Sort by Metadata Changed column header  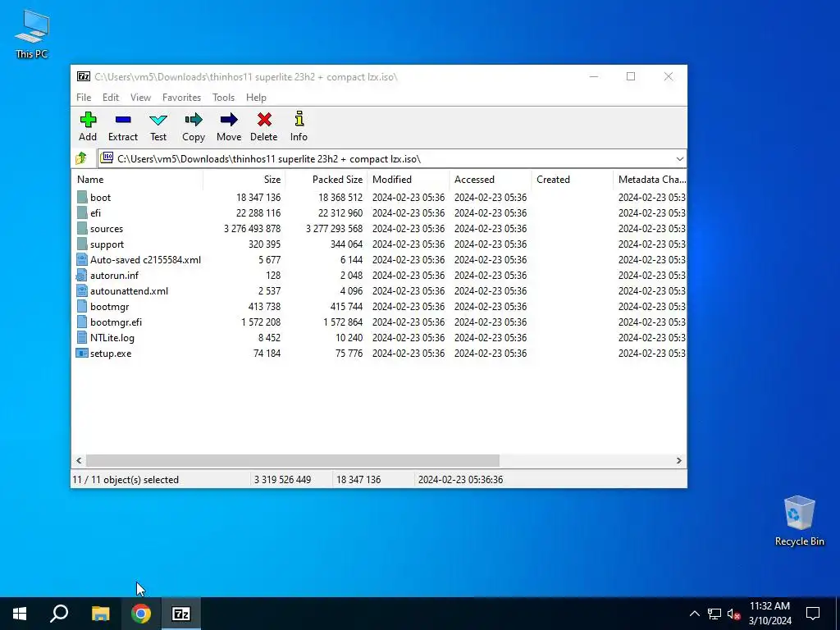pos(650,180)
